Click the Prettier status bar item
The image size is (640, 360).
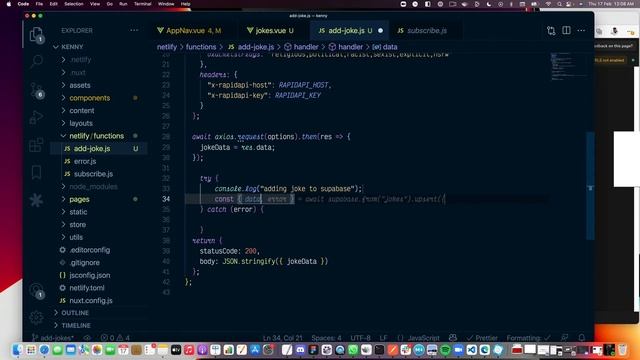tap(482, 338)
